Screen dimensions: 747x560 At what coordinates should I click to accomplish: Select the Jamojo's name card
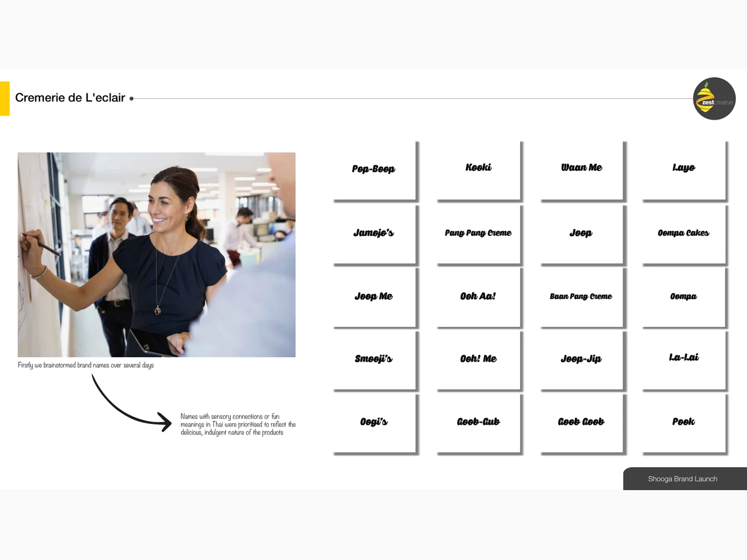[375, 235]
